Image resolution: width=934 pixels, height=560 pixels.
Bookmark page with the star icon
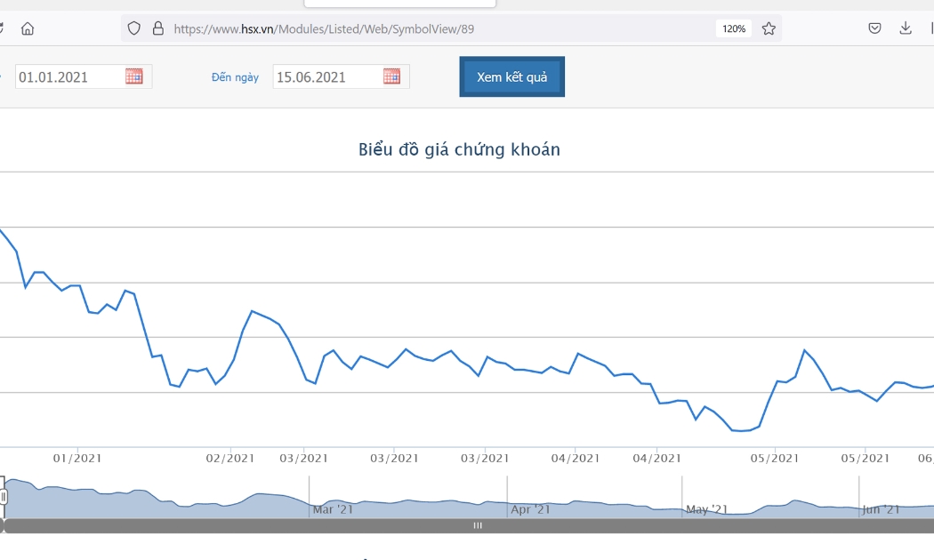pyautogui.click(x=769, y=28)
